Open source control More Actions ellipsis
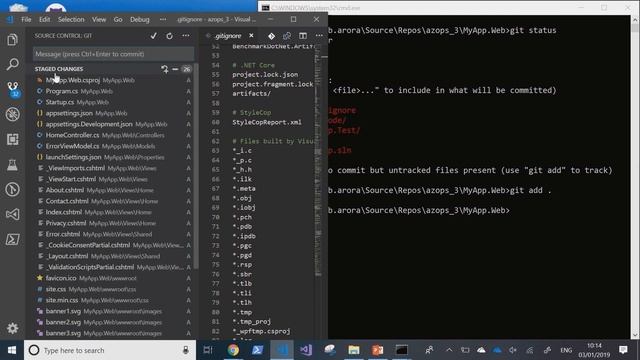This screenshot has width=640, height=360. point(186,36)
